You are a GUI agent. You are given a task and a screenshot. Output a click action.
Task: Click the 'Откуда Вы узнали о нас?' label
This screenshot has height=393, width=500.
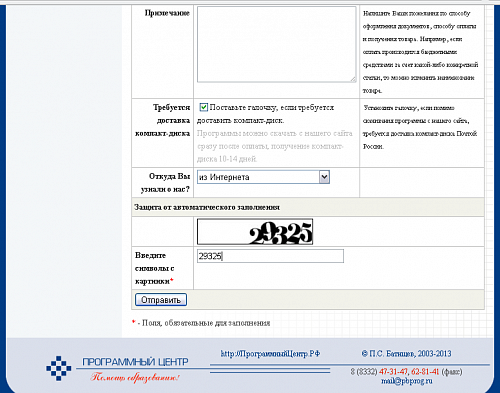165,183
